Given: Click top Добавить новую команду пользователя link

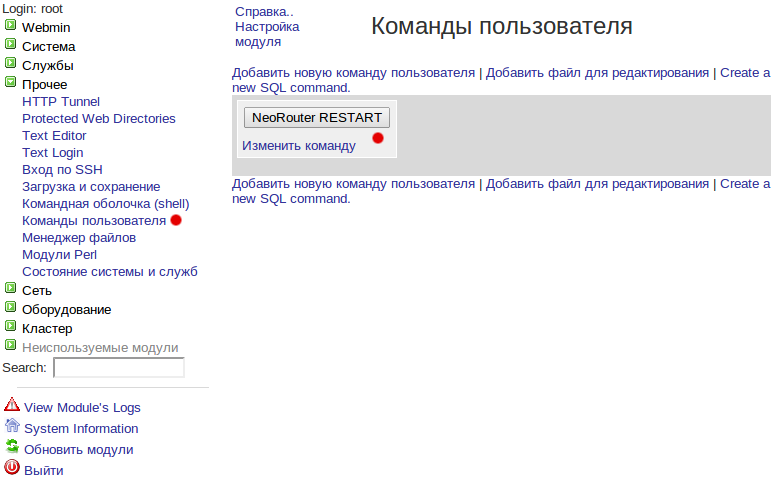Looking at the screenshot, I should pyautogui.click(x=353, y=73).
